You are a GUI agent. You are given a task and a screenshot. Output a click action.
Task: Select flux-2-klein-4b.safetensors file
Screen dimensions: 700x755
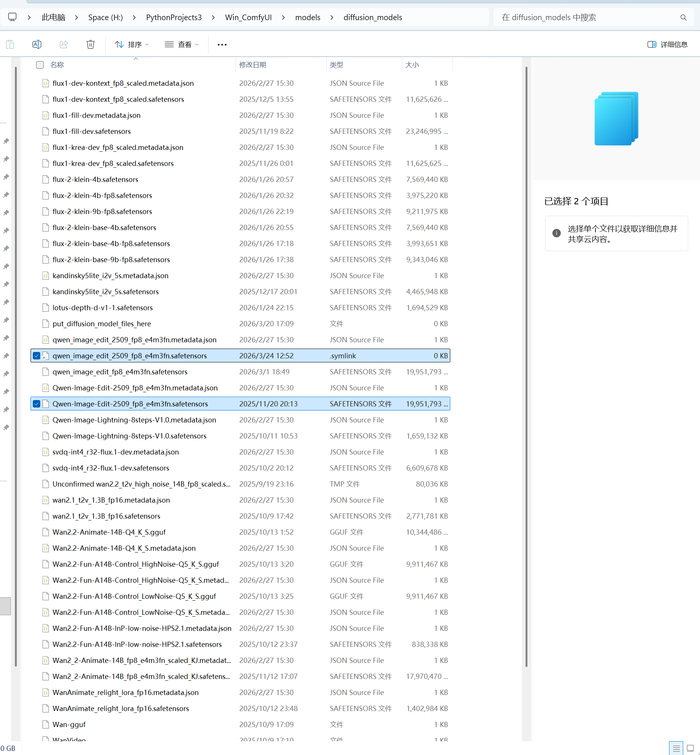(x=240, y=179)
